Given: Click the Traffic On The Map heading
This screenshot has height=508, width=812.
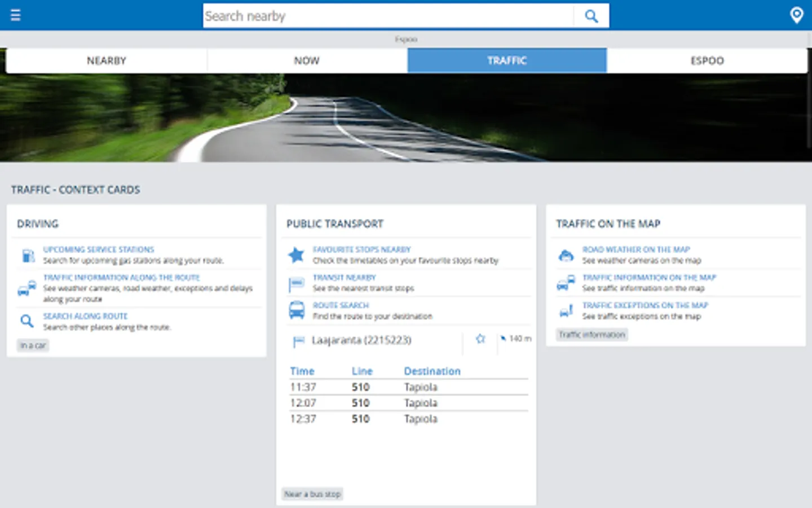Looking at the screenshot, I should [x=608, y=224].
